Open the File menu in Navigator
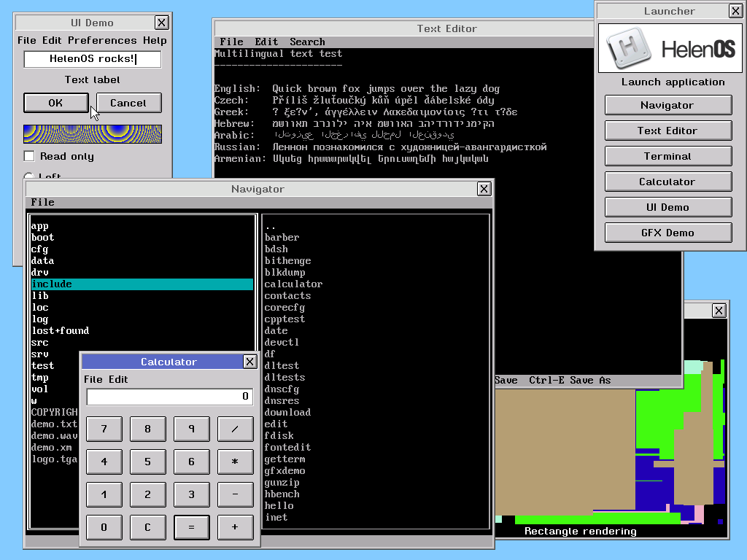The image size is (747, 560). click(x=42, y=202)
